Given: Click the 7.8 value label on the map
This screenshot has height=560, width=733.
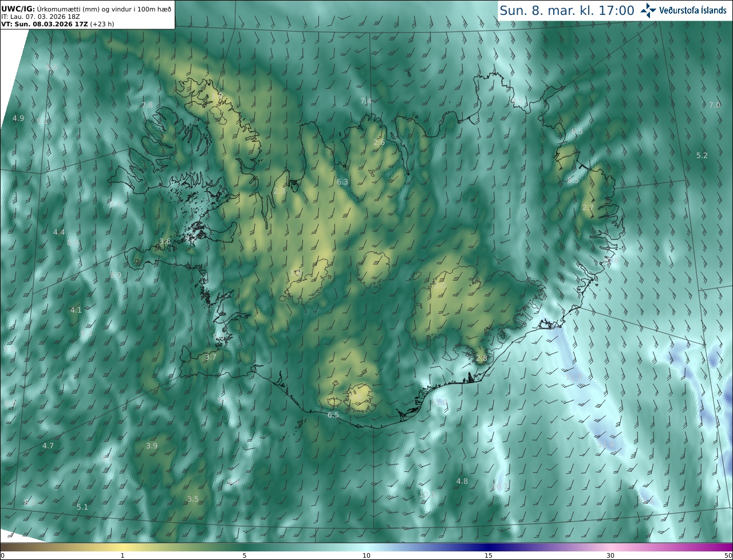Looking at the screenshot, I should pos(147,105).
